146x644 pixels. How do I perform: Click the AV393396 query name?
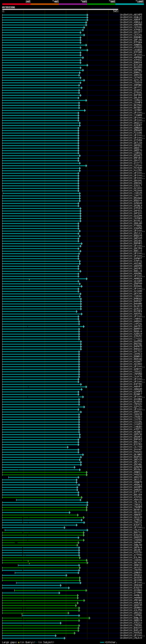pyautogui.click(x=8, y=8)
